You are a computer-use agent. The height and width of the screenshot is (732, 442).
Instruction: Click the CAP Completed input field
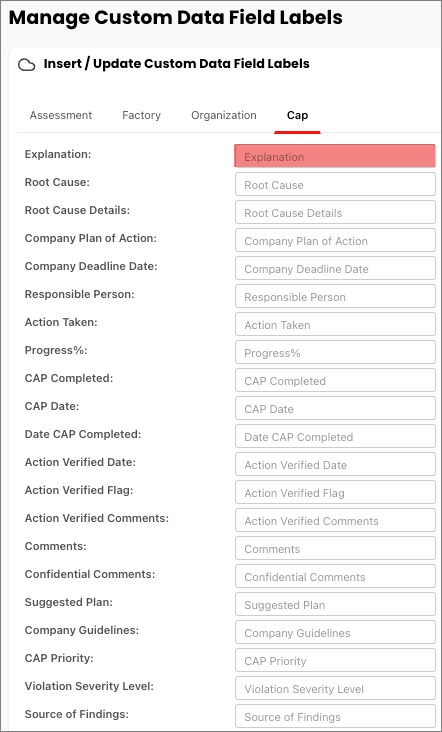[335, 380]
